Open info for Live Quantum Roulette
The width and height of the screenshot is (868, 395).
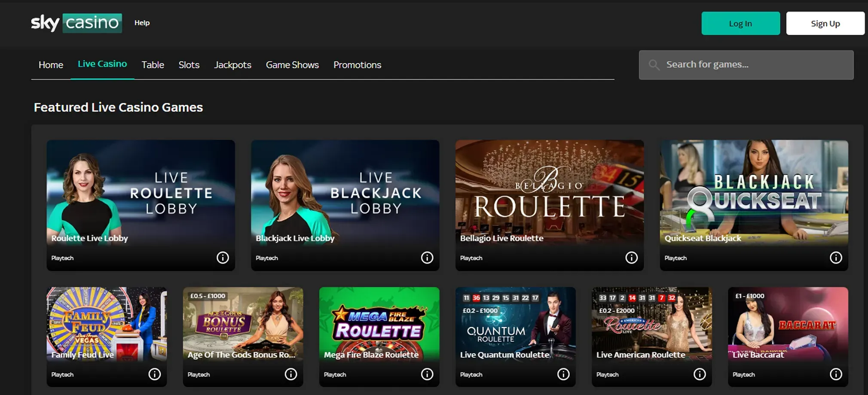click(563, 374)
